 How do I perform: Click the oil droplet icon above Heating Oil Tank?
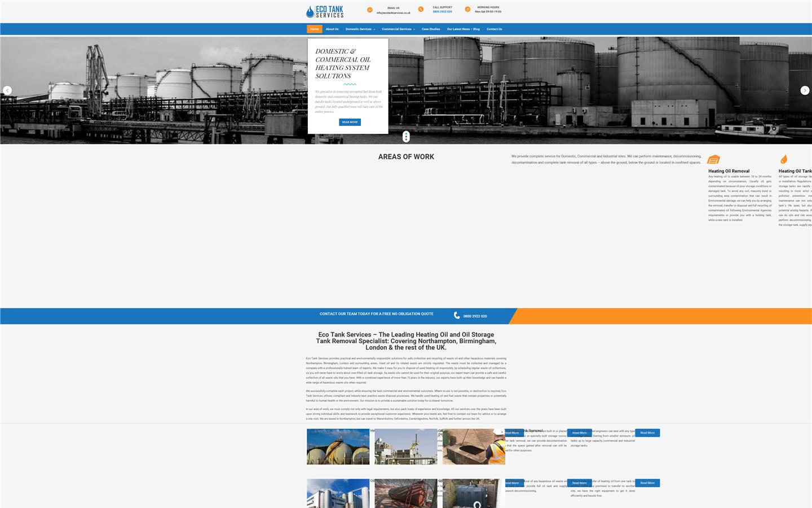pyautogui.click(x=784, y=159)
